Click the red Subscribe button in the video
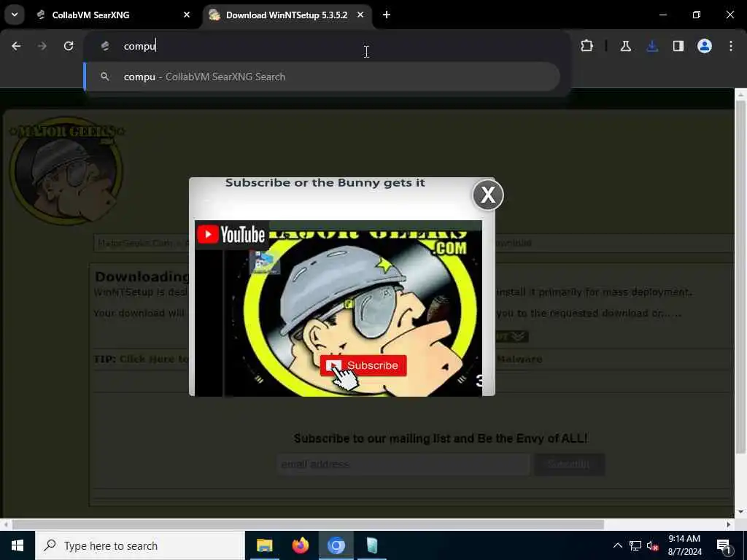747x560 pixels. pos(363,365)
